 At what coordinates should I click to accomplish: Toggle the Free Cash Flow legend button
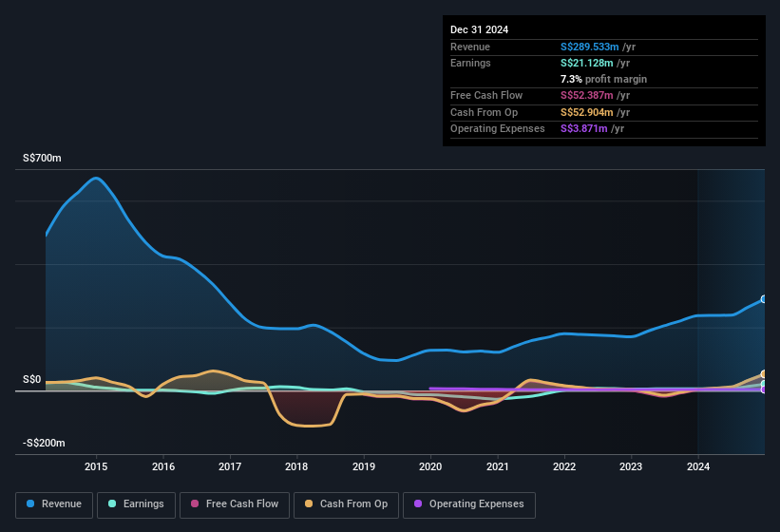pos(235,504)
